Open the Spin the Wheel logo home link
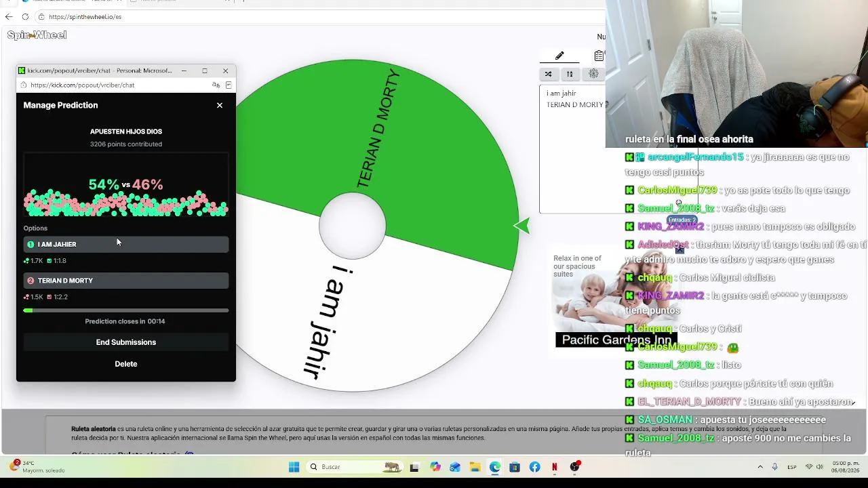This screenshot has width=868, height=488. click(x=37, y=35)
